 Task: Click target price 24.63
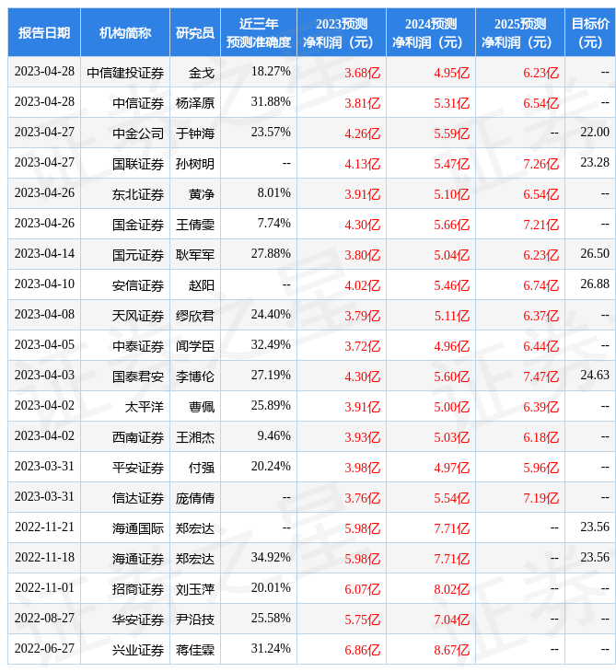(x=595, y=376)
